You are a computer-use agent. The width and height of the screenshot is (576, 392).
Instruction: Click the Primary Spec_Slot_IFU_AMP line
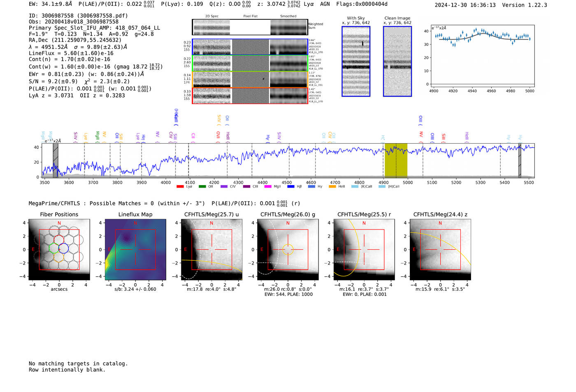tap(94, 28)
